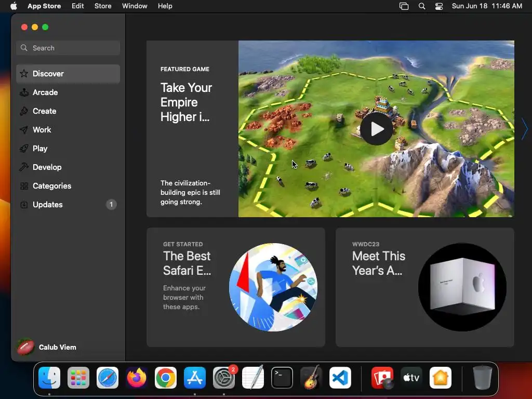
Task: Open Finder from the Dock
Action: click(49, 378)
